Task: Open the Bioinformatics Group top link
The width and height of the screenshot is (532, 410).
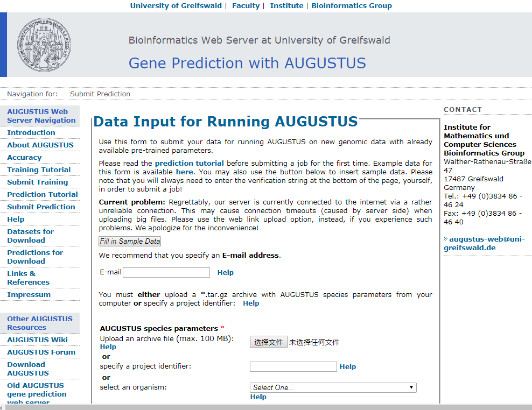Action: 352,6
